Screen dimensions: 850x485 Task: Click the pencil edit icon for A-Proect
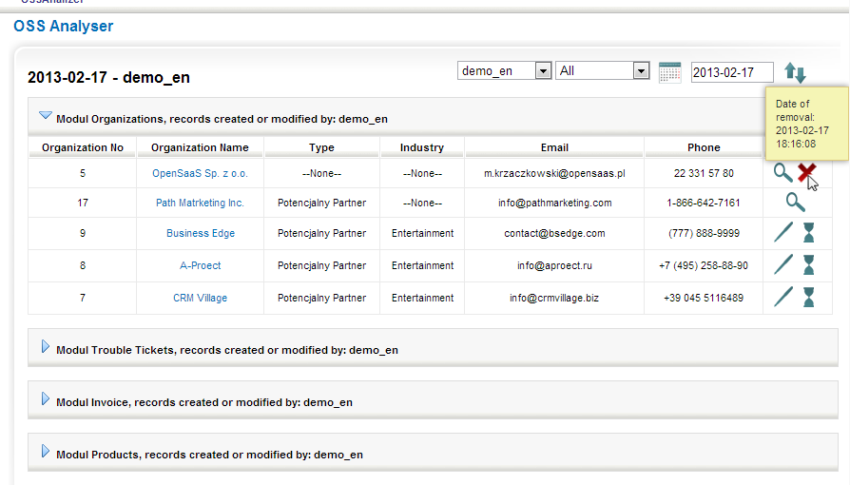click(x=783, y=264)
